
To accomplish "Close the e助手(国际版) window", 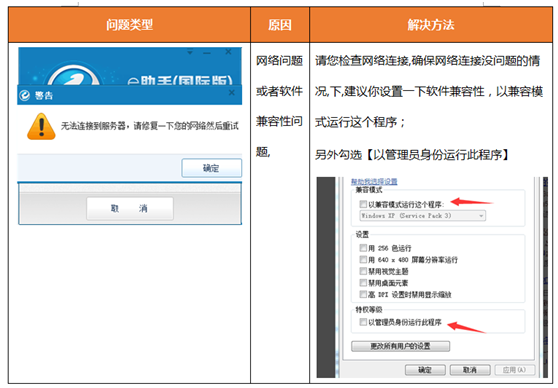I will pos(228,52).
